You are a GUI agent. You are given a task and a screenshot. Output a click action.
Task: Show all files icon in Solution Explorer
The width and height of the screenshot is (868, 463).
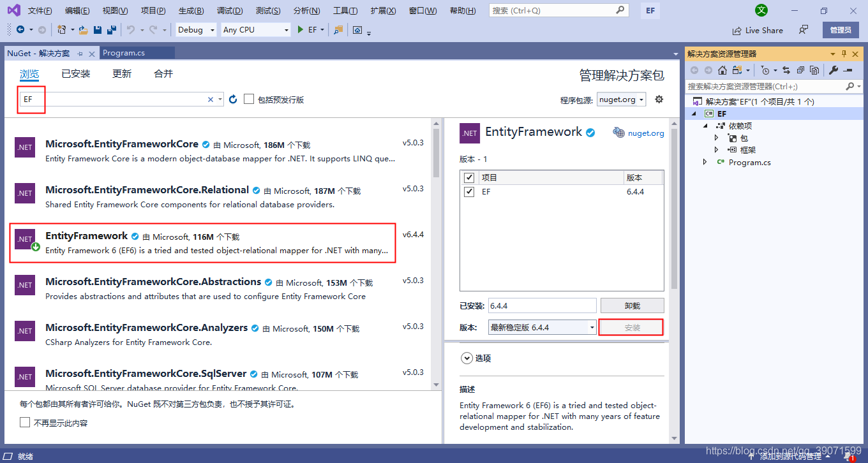click(x=814, y=70)
